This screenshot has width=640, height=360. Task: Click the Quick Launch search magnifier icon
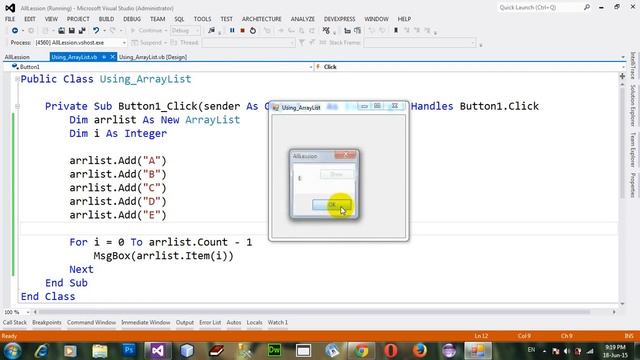587,7
